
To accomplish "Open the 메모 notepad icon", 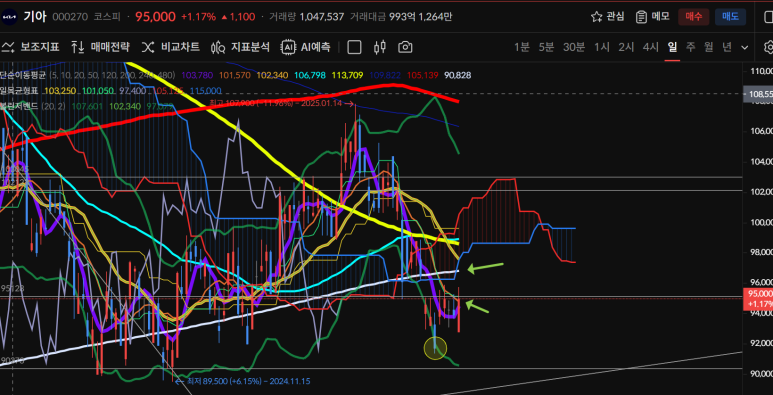I will (641, 17).
